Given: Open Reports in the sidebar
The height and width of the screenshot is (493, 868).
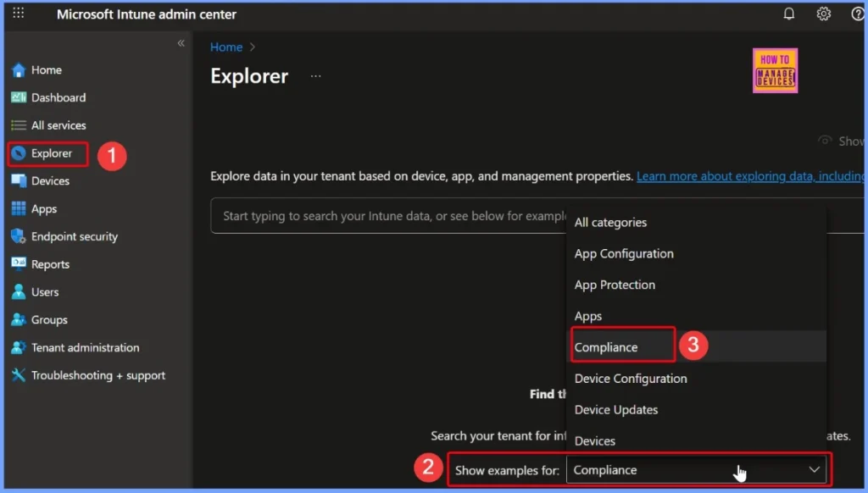Looking at the screenshot, I should click(x=50, y=264).
